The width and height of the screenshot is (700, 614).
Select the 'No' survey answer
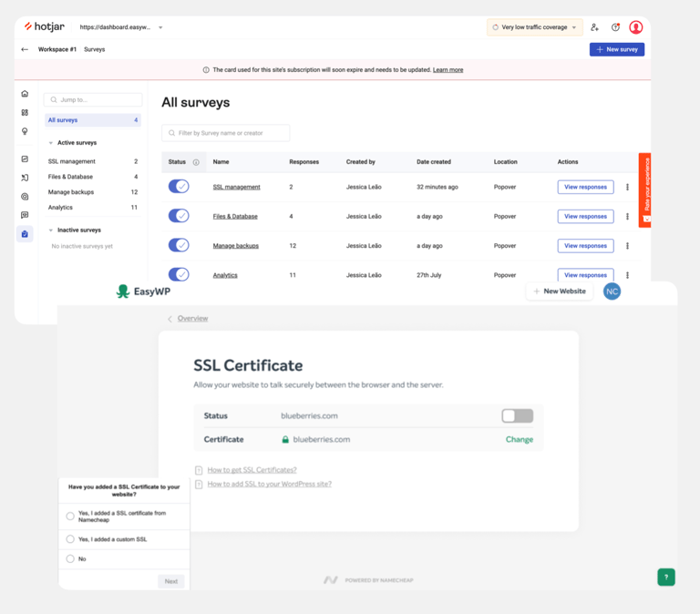pos(70,558)
